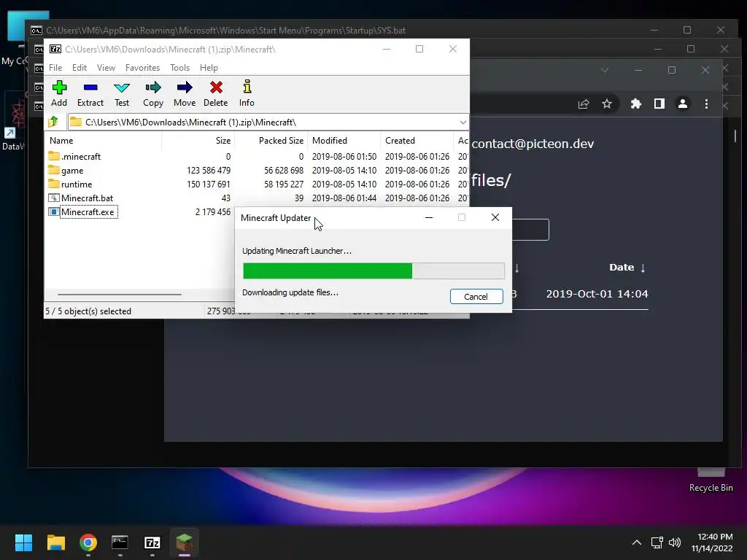Close the Minecraft Updater dialog
Viewport: 747px width, 560px height.
click(495, 217)
